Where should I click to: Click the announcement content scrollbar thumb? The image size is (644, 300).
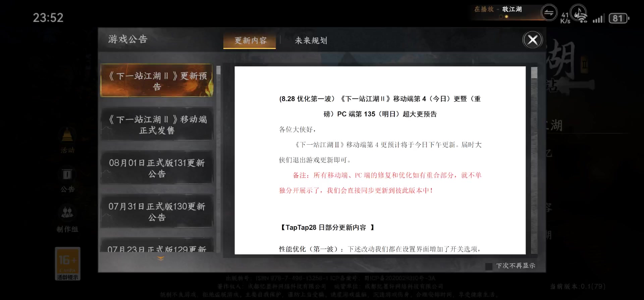534,73
